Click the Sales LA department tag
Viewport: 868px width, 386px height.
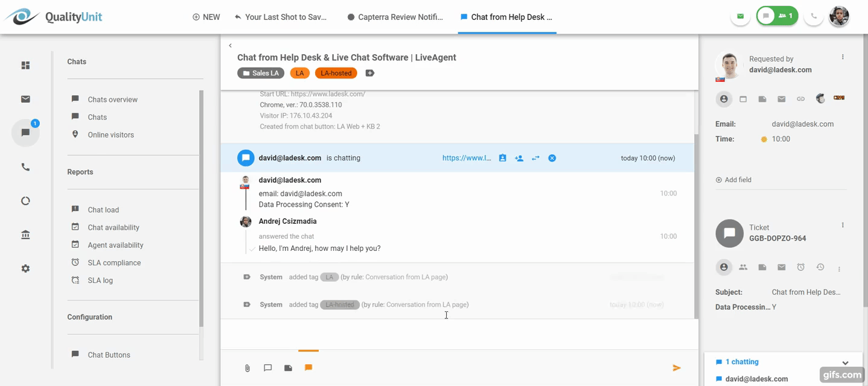[260, 72]
